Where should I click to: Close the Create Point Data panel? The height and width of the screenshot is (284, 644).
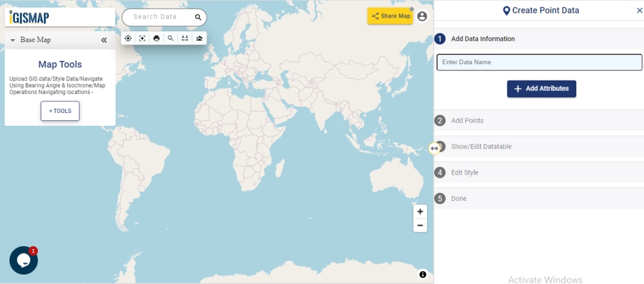coord(639,11)
